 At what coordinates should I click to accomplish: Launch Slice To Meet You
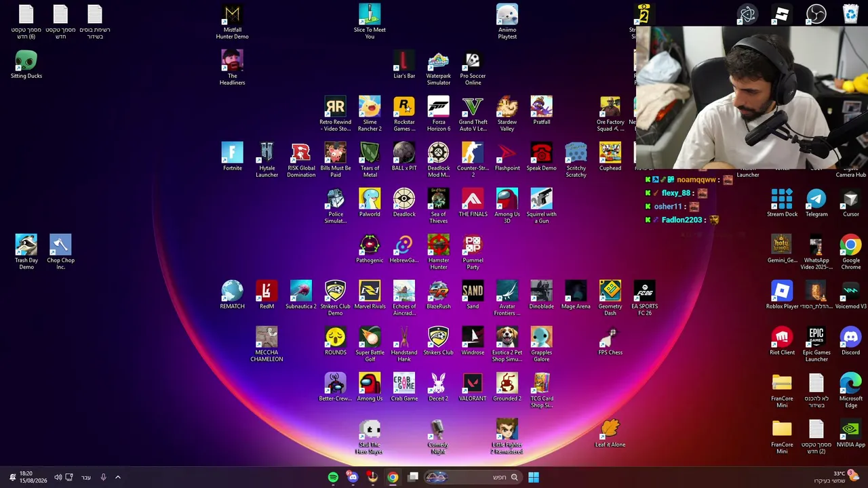coord(370,22)
